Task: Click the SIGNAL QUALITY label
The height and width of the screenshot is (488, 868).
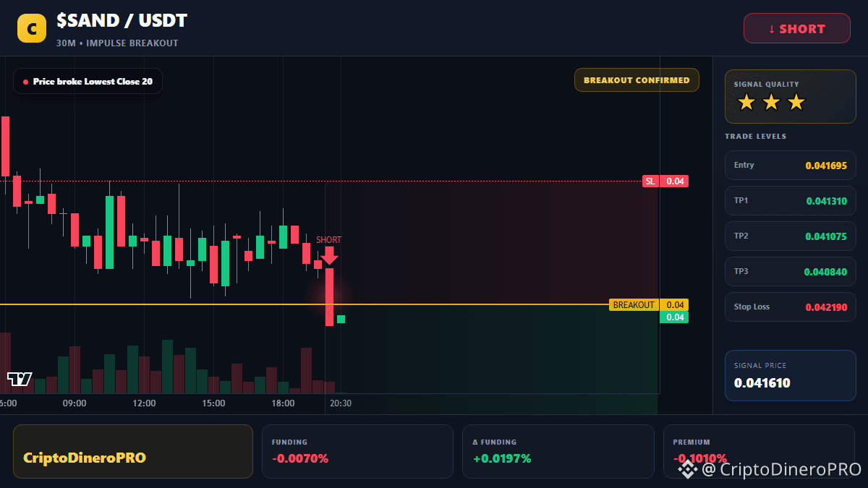Action: coord(766,85)
